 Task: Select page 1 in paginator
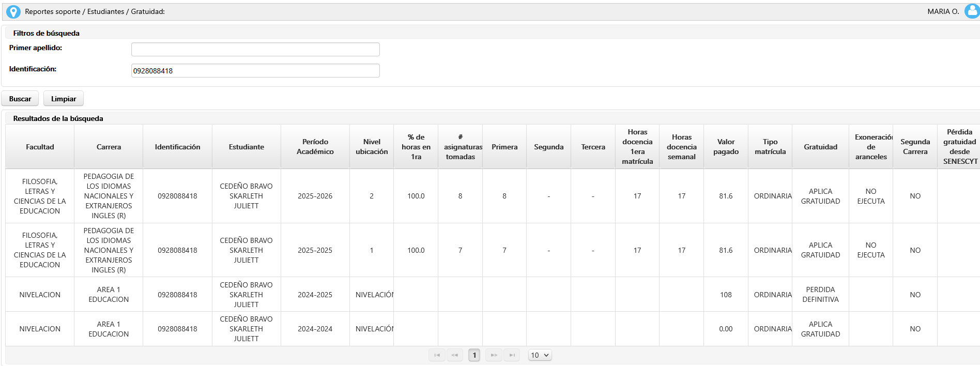474,355
